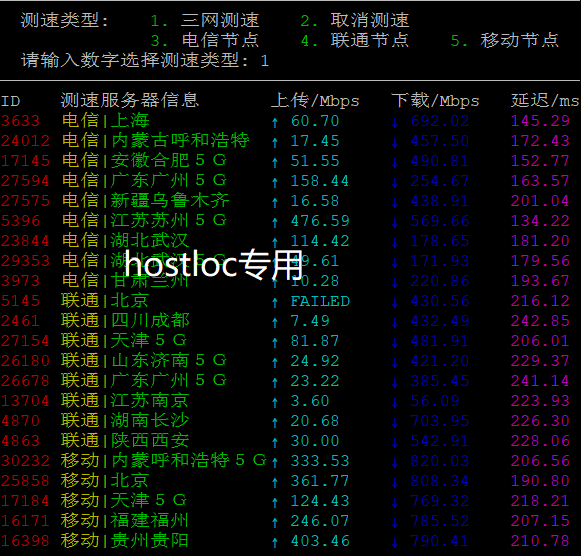Click 联通|天津5G server entry
This screenshot has width=581, height=556.
tap(124, 341)
